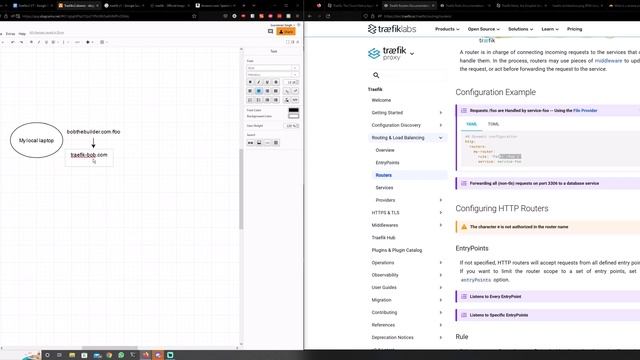
Task: Open the Solutions menu
Action: [520, 29]
